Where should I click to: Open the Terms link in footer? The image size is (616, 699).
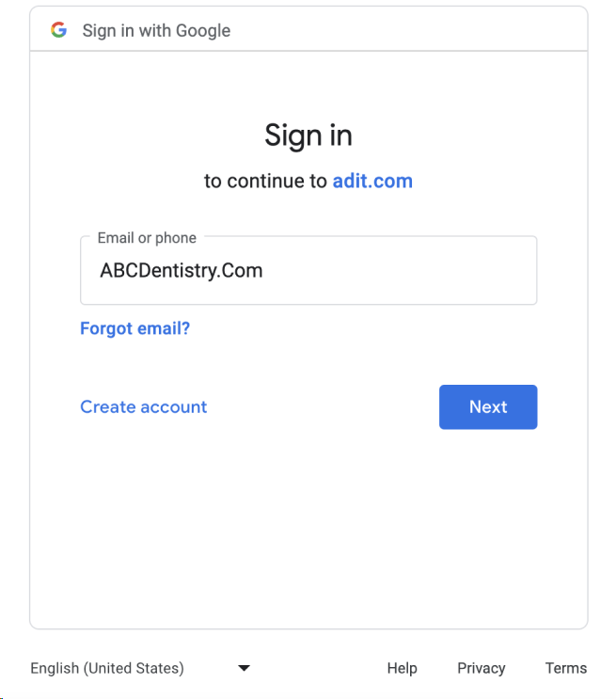point(566,668)
